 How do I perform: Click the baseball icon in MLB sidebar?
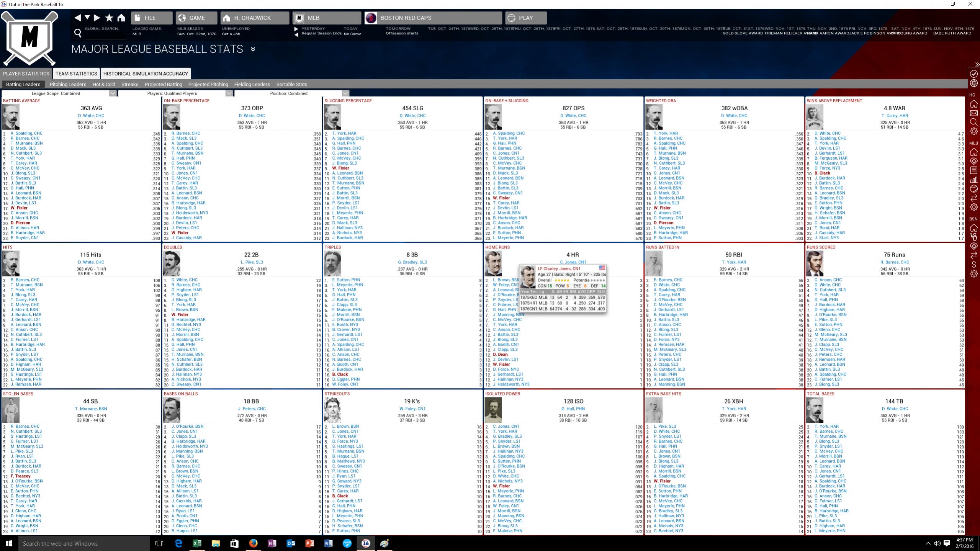click(973, 189)
